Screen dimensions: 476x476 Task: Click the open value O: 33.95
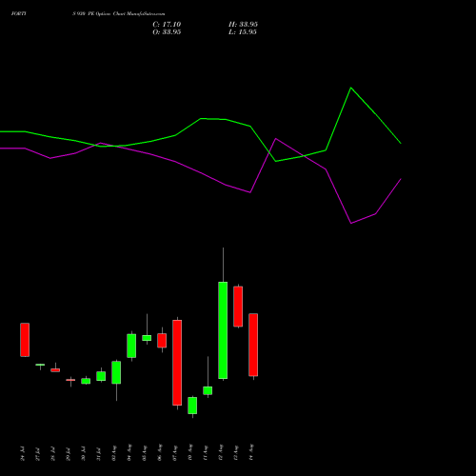tap(167, 32)
